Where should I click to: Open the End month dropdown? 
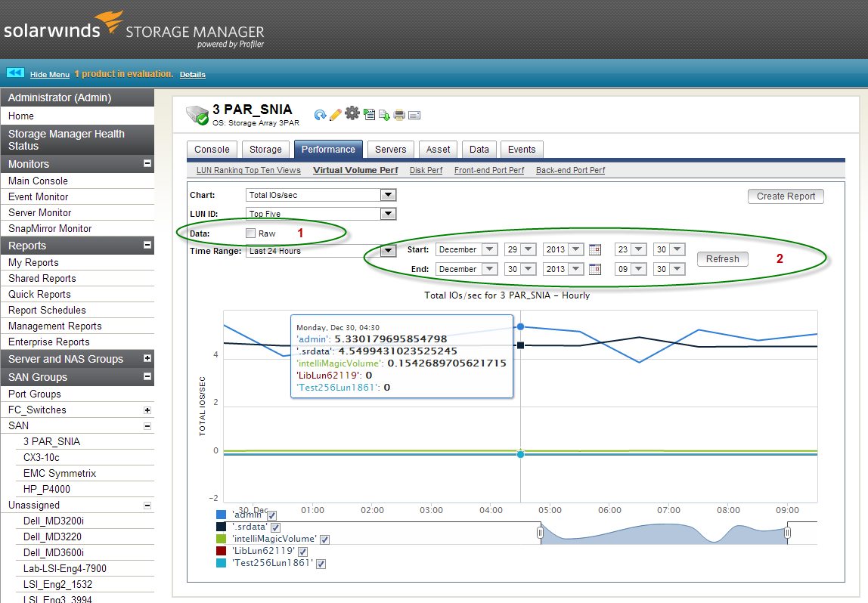489,270
